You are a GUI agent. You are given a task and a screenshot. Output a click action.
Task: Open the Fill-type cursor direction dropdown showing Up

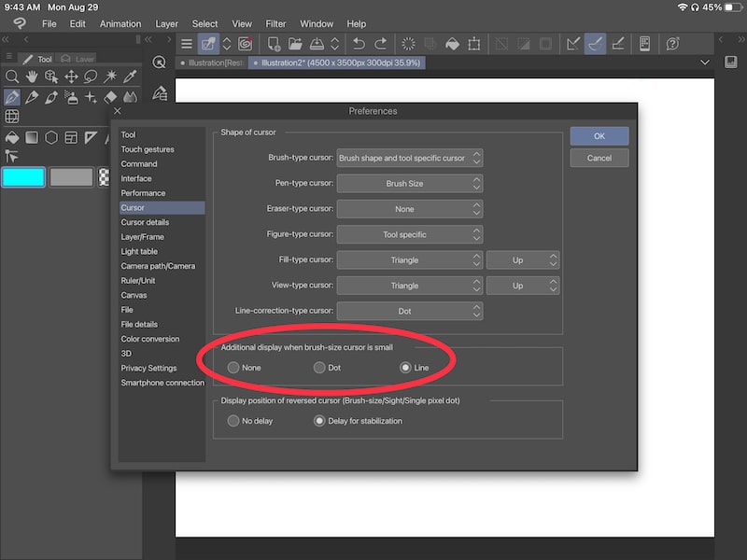coord(523,259)
